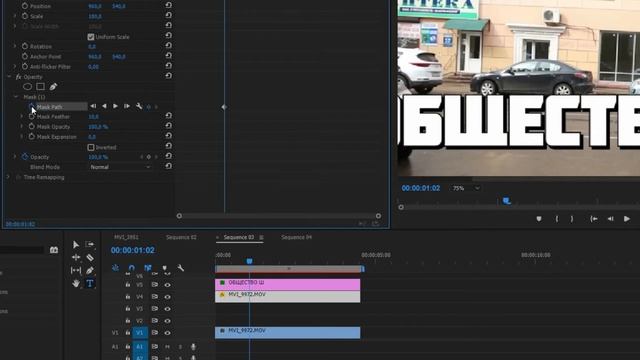Expand the Mask Opacity property
This screenshot has width=640, height=360.
click(x=22, y=127)
